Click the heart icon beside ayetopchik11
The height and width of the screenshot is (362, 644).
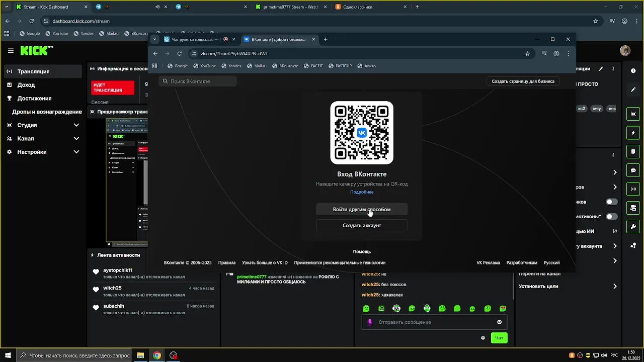point(96,272)
